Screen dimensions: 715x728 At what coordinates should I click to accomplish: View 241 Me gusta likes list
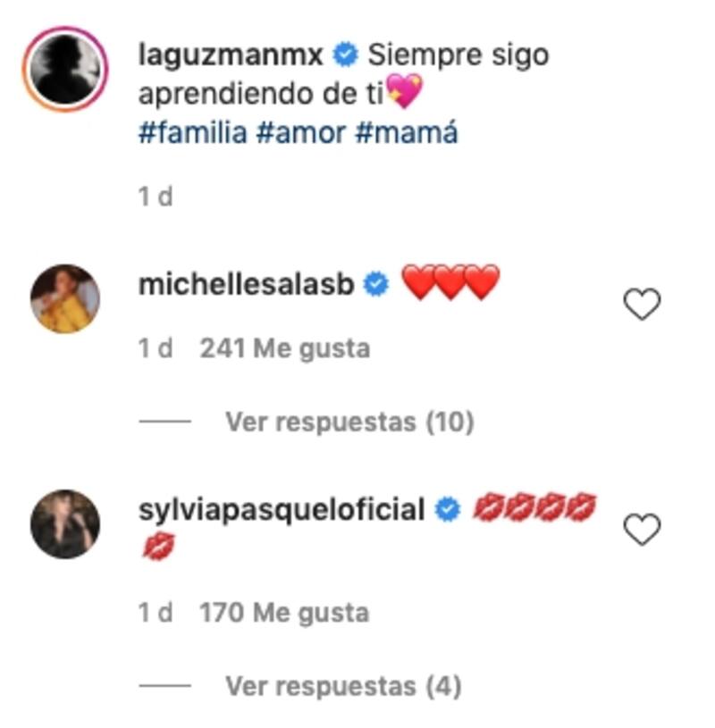[x=284, y=348]
